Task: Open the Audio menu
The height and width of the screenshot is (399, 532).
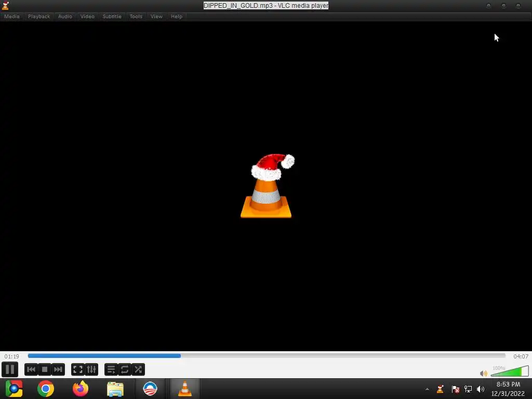Action: pyautogui.click(x=65, y=16)
